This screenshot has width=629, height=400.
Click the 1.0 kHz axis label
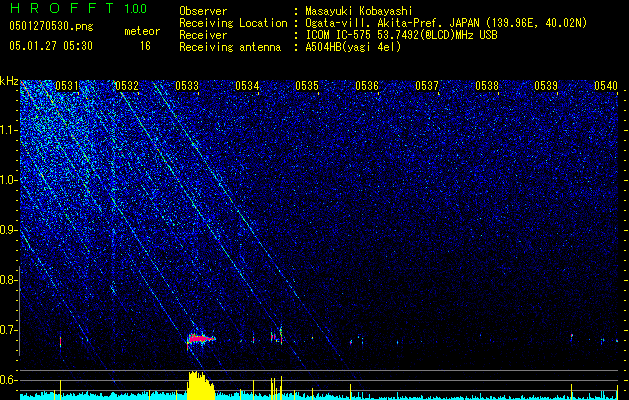tap(9, 180)
